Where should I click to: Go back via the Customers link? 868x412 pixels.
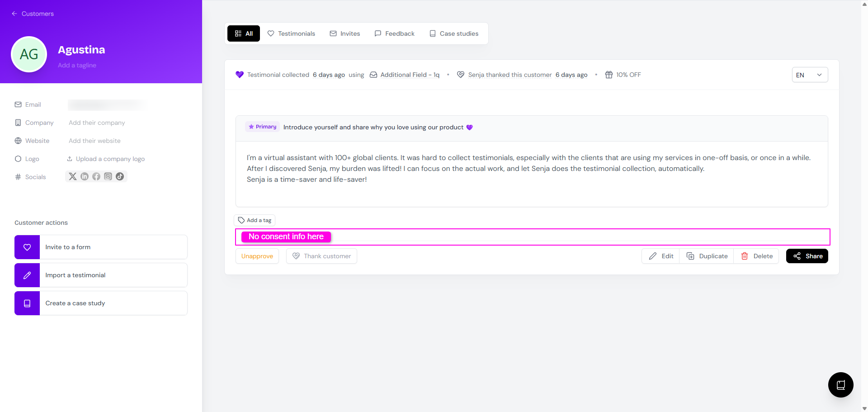point(38,14)
